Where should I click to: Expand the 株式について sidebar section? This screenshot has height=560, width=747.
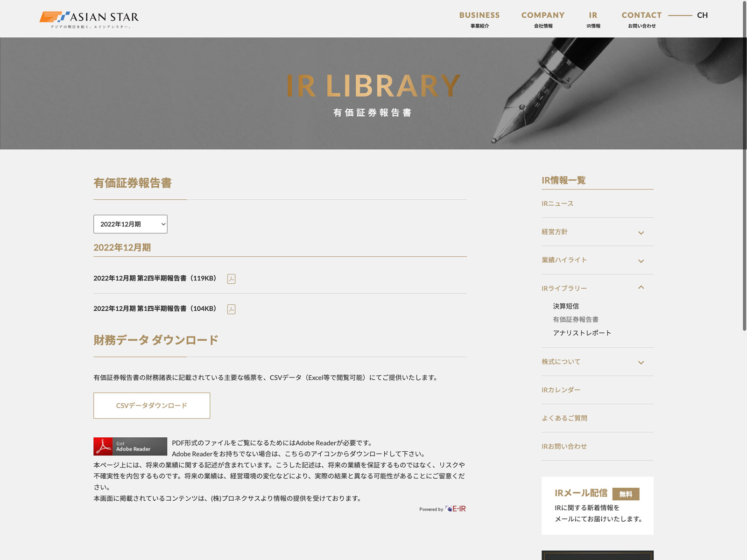point(641,362)
